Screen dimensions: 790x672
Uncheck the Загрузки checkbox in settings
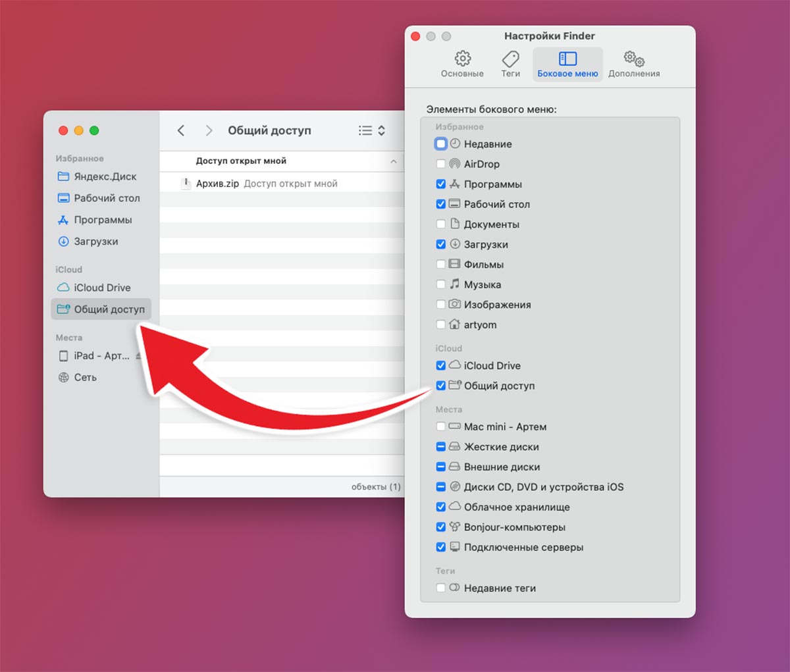(x=441, y=244)
